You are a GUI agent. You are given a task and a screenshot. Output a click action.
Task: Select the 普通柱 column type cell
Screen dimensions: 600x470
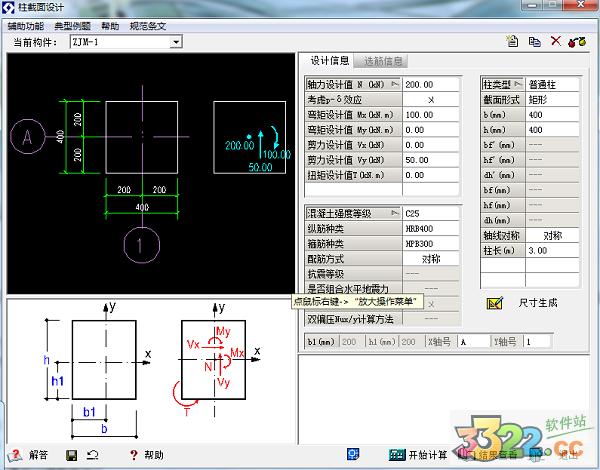tap(553, 84)
